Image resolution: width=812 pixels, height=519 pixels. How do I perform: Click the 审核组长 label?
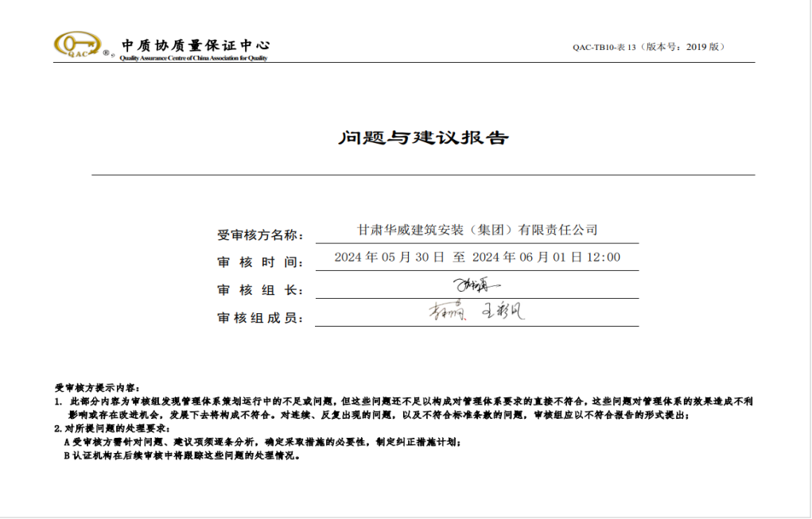[260, 290]
